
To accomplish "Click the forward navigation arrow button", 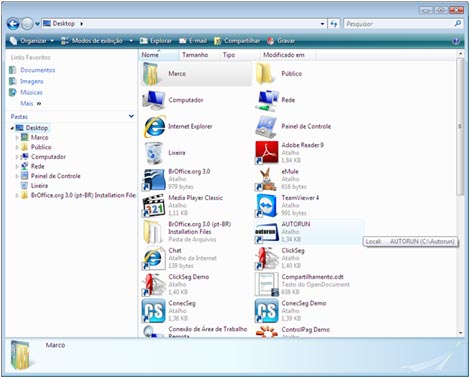I will point(27,24).
